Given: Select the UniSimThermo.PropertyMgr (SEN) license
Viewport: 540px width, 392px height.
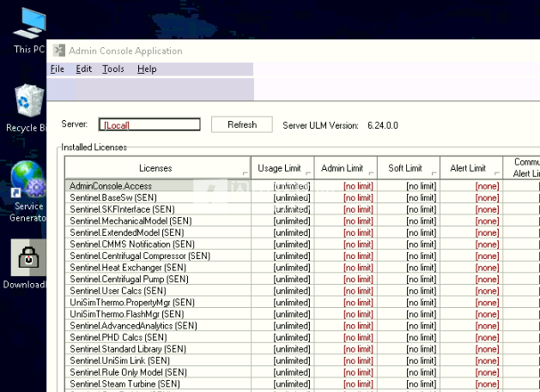Looking at the screenshot, I should point(158,303).
